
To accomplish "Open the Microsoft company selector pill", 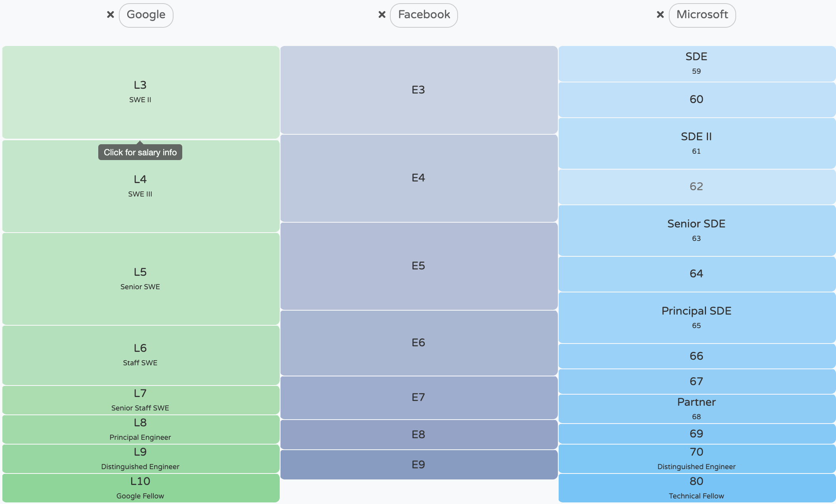I will 702,15.
